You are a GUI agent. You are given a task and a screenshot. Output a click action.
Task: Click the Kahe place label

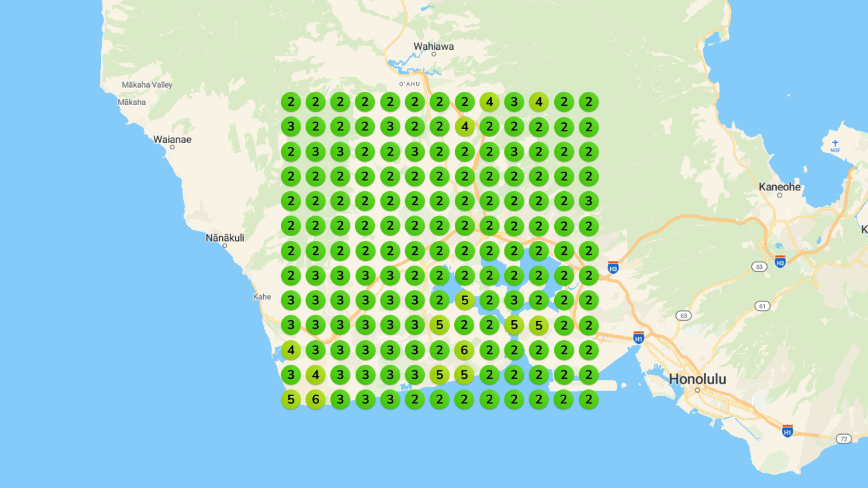(262, 296)
